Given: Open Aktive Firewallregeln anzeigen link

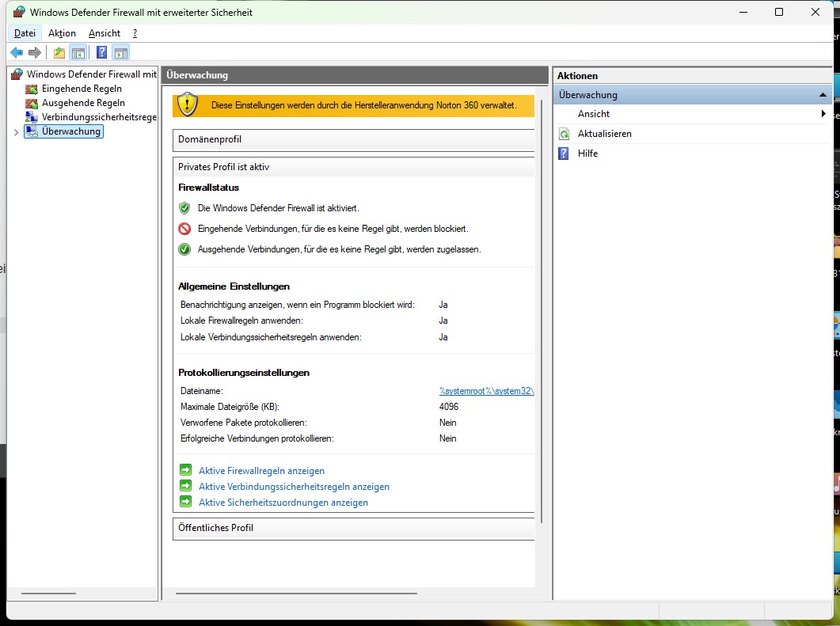Looking at the screenshot, I should coord(261,471).
